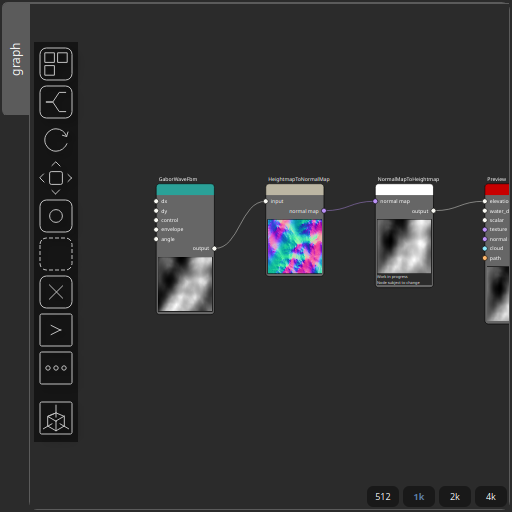The image size is (512, 512).
Task: Click the input port of HeightmapToNormalMap
Action: [266, 201]
